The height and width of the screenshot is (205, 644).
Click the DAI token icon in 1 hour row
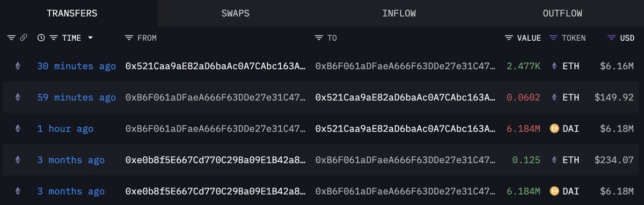pyautogui.click(x=555, y=129)
